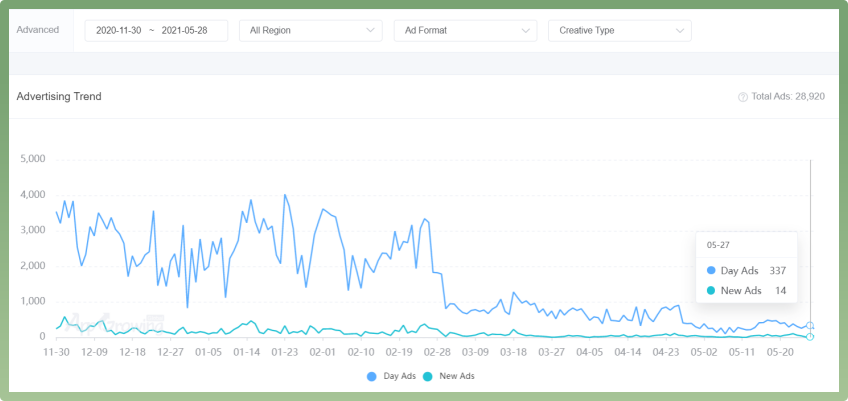Select the Advanced filter tab
Image resolution: width=848 pixels, height=401 pixels.
pos(38,31)
